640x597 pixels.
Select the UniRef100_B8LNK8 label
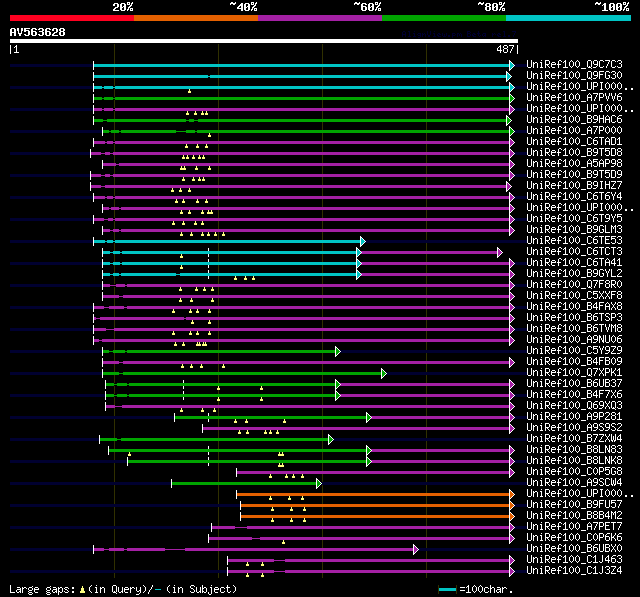574,461
